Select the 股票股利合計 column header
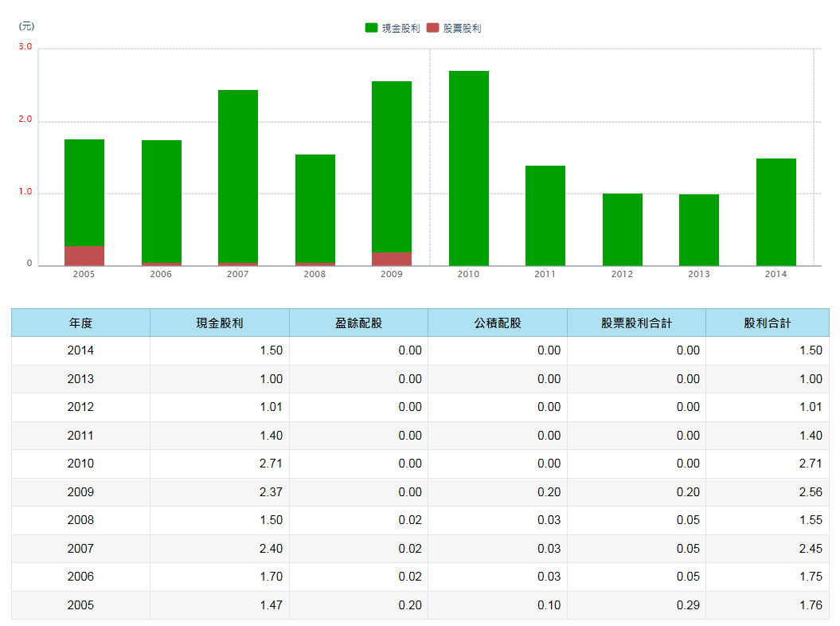This screenshot has width=840, height=626. click(x=636, y=323)
